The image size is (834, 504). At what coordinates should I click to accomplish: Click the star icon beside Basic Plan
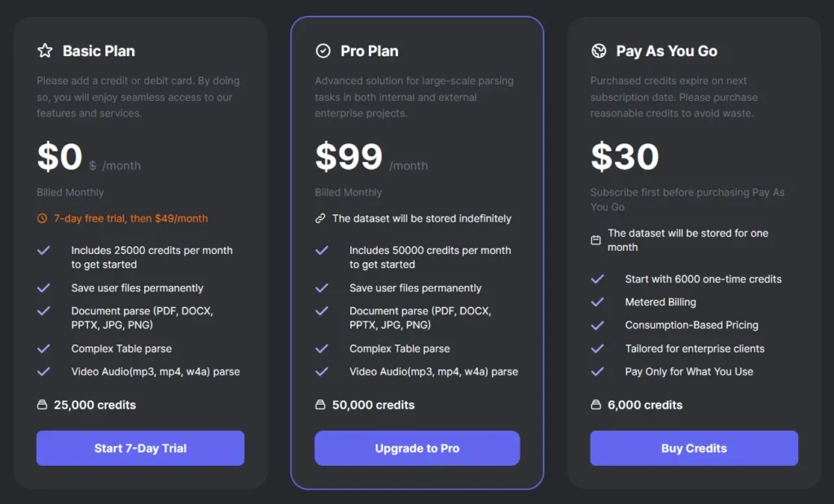(x=44, y=50)
